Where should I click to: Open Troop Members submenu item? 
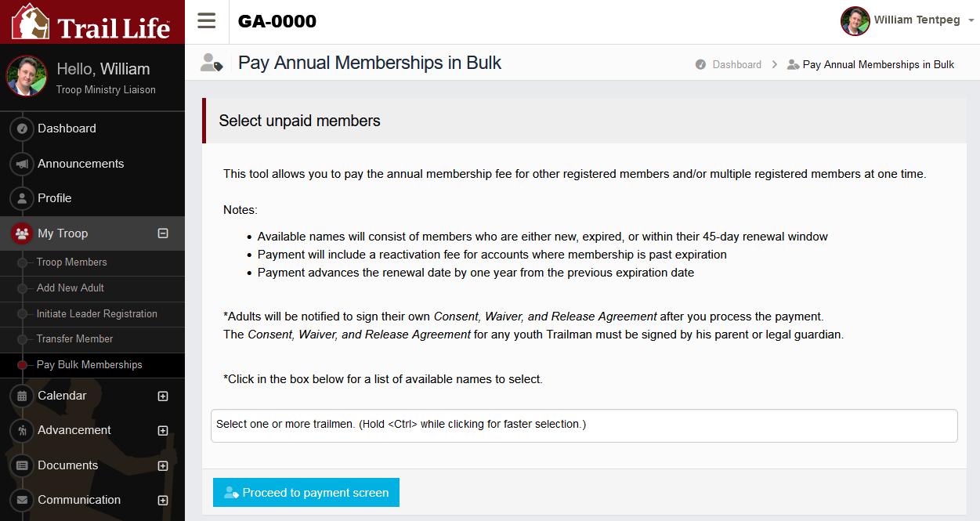click(72, 262)
